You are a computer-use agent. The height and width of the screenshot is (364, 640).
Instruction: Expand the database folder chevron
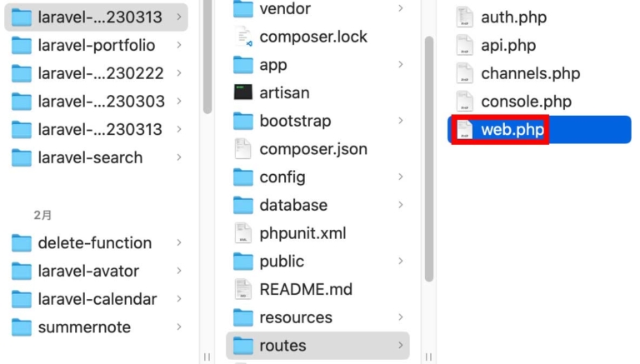tap(401, 205)
